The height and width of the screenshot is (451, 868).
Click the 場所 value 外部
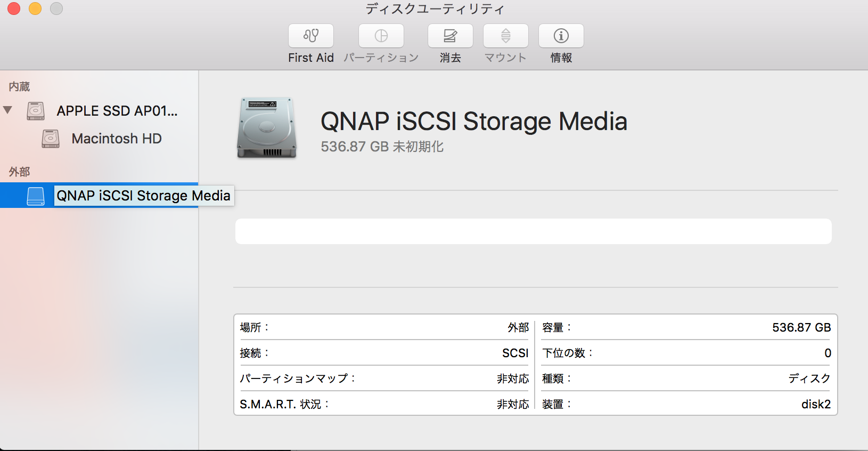518,327
